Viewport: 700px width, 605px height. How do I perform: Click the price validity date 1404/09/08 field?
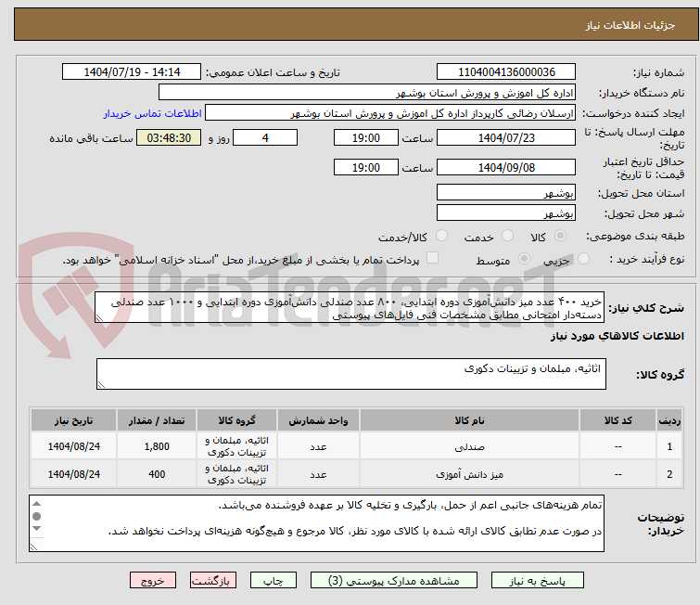pos(505,167)
